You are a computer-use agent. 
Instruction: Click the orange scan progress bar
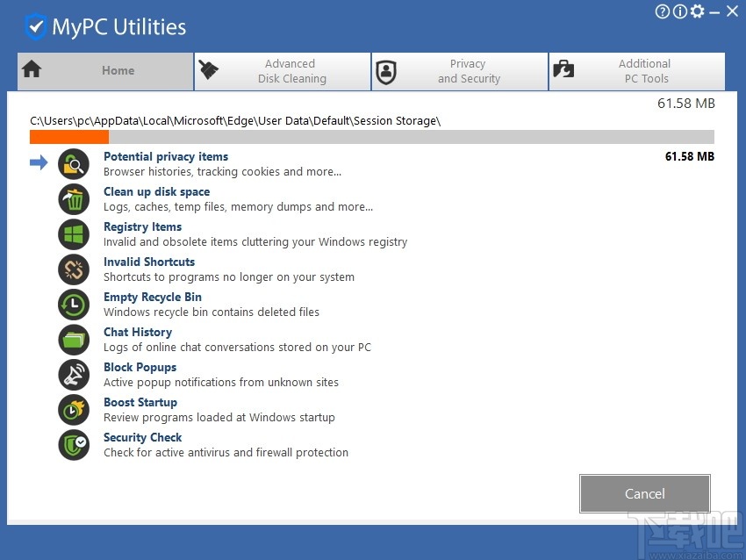pyautogui.click(x=68, y=137)
